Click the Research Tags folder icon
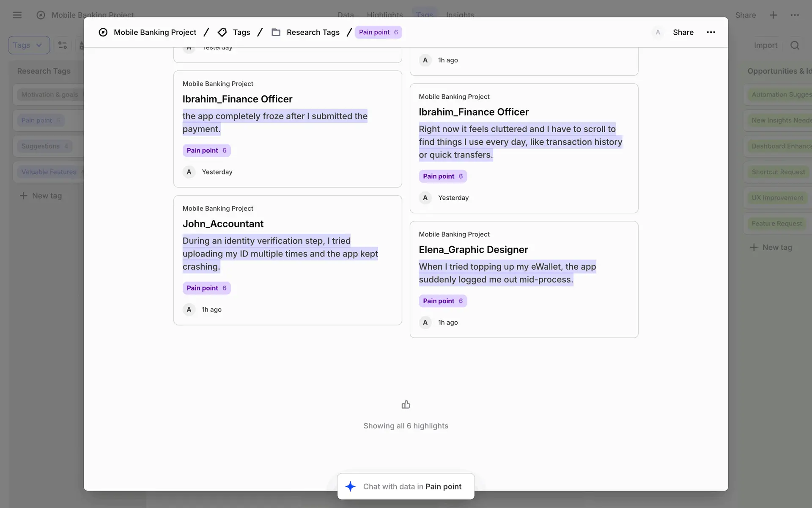The width and height of the screenshot is (812, 508). (276, 32)
